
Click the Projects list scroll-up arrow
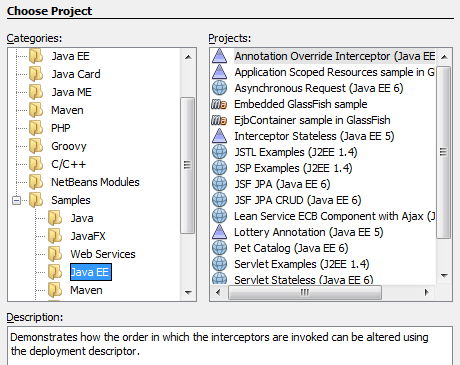point(444,57)
